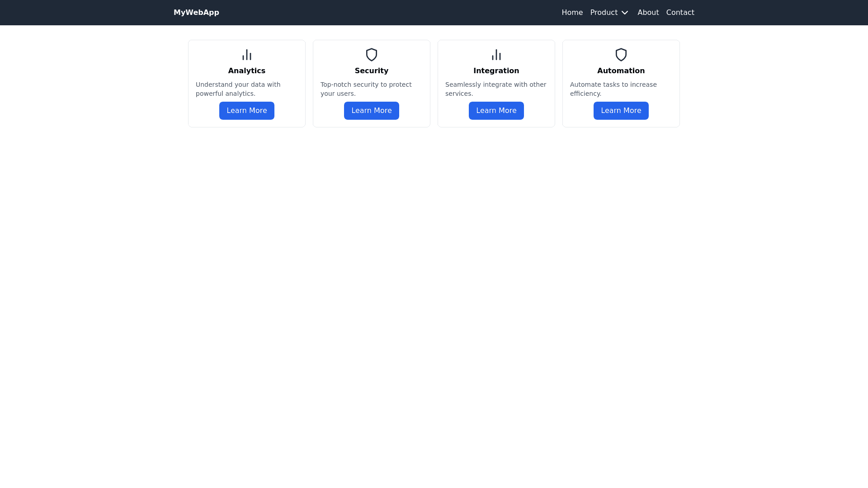
Task: Click the MyWebApp brand logo
Action: click(196, 13)
